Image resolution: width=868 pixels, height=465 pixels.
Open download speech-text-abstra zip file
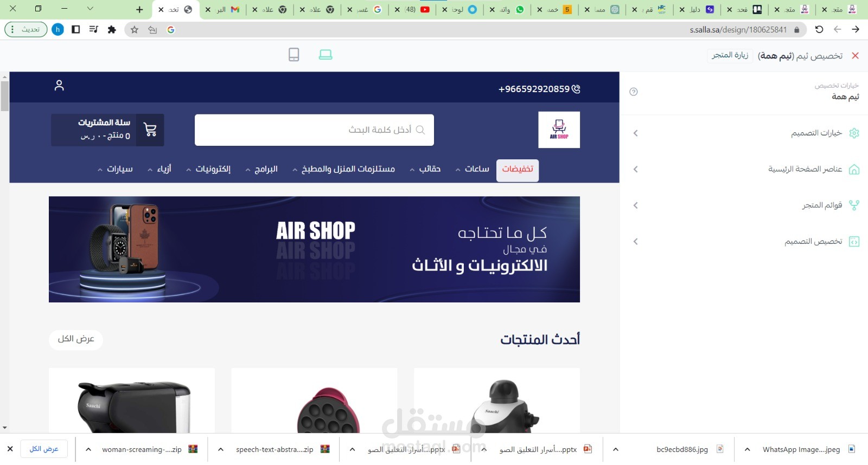pos(282,449)
